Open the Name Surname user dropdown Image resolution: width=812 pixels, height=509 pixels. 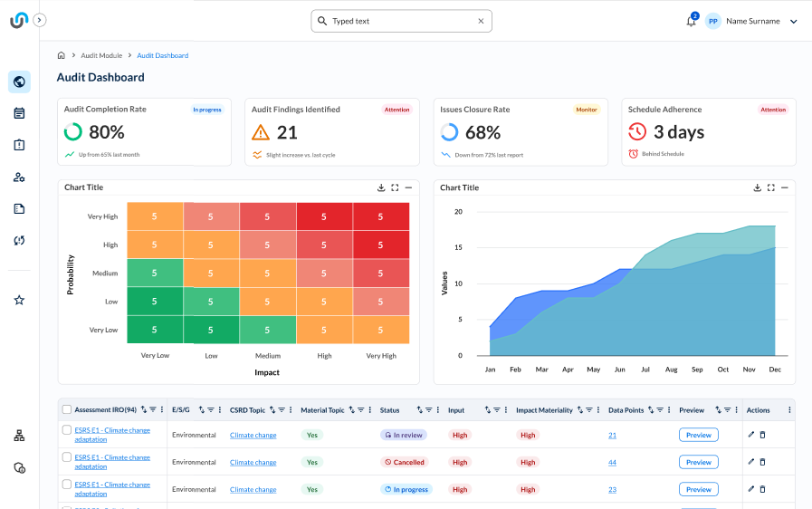point(793,22)
